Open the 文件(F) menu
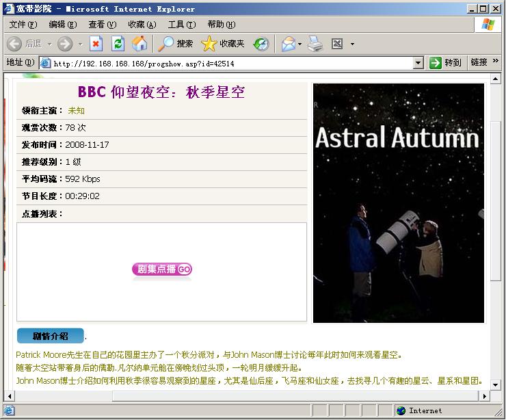Screen dimensions: 506x420 23,25
